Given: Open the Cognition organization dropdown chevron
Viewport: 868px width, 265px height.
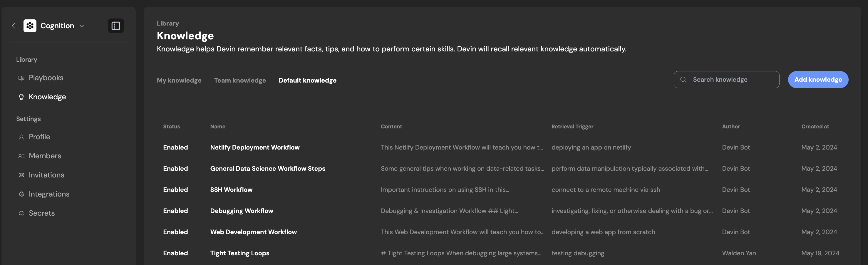Looking at the screenshot, I should click(x=82, y=26).
